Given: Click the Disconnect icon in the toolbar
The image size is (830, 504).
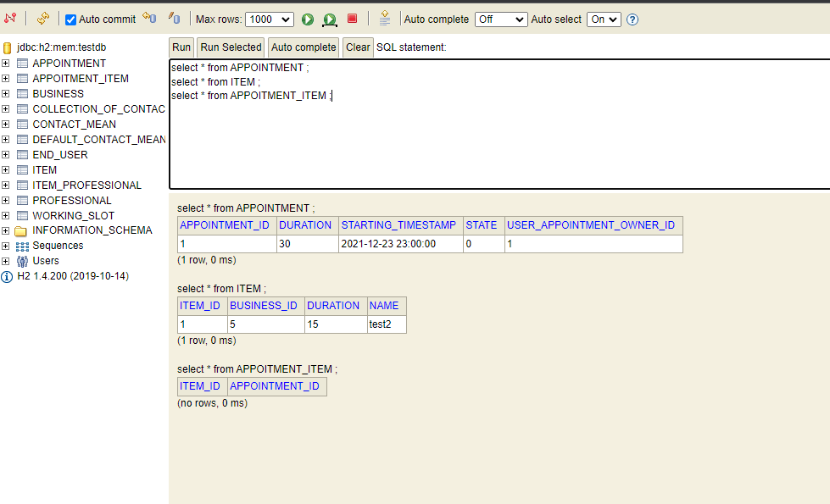Looking at the screenshot, I should pos(10,19).
